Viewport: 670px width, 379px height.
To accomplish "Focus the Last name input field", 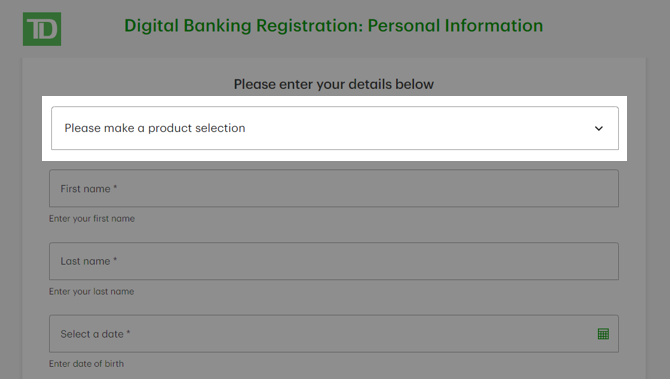I will pos(334,261).
